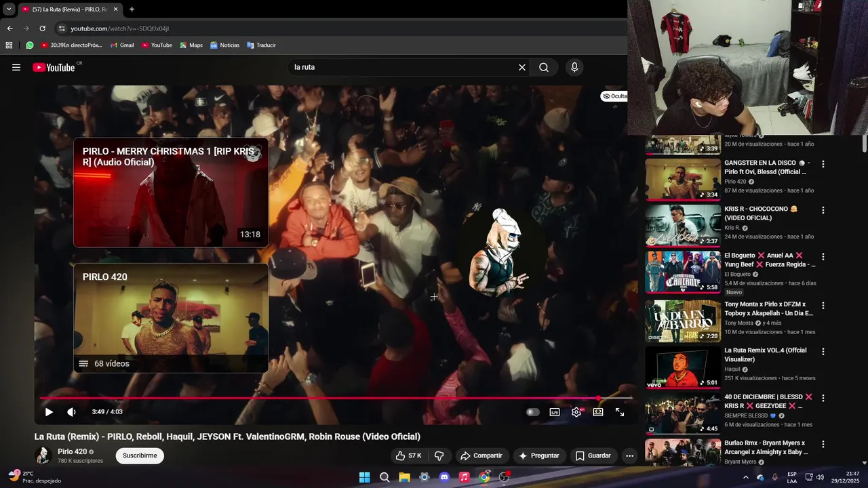Enter fullscreen video mode

click(620, 412)
